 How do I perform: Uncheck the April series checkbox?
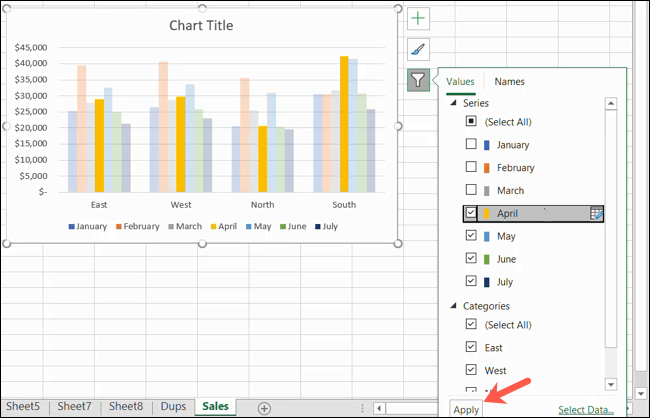[471, 213]
